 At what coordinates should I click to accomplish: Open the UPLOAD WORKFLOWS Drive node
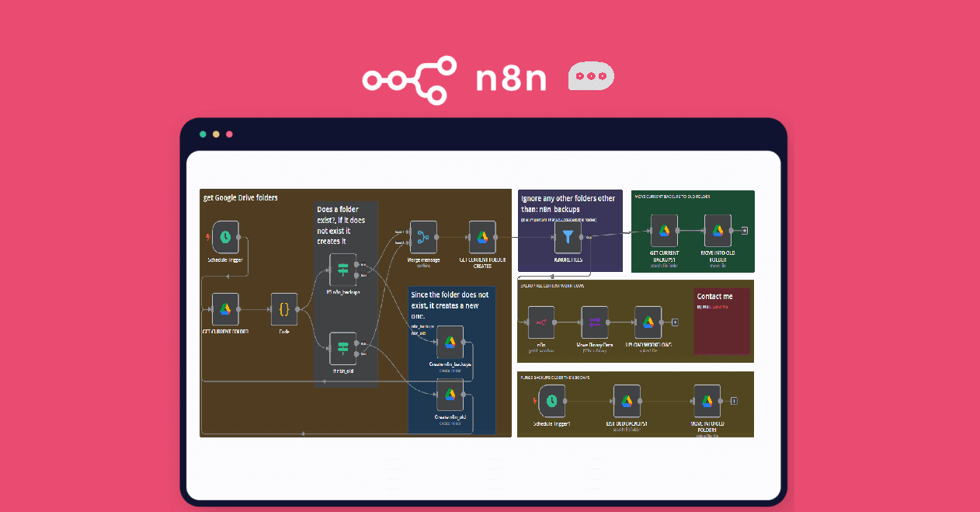(x=648, y=322)
